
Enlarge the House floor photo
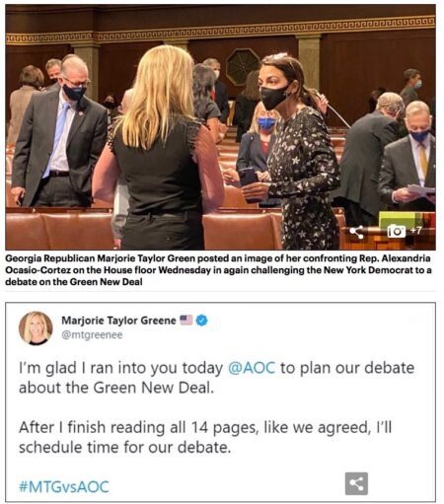(x=220, y=127)
